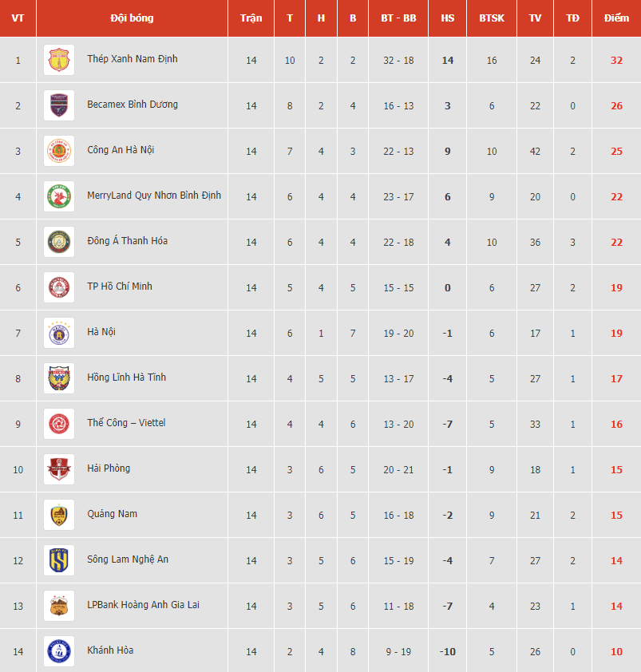Select the Công An Hà Nội logo
This screenshot has height=672, width=641.
tap(59, 151)
